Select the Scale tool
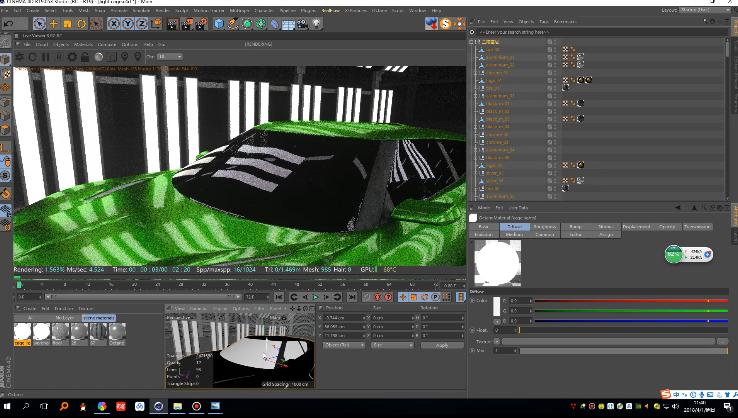This screenshot has height=418, width=738. (67, 24)
